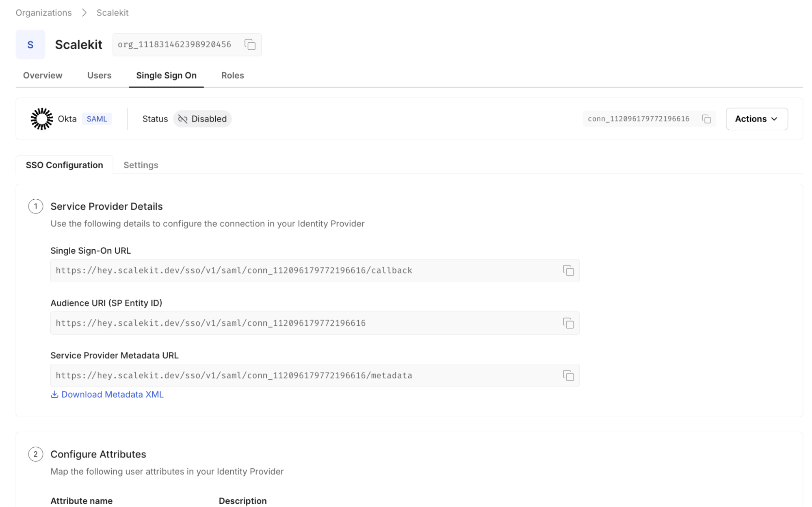Click the chevron in the Actions button
The image size is (812, 507).
point(774,119)
